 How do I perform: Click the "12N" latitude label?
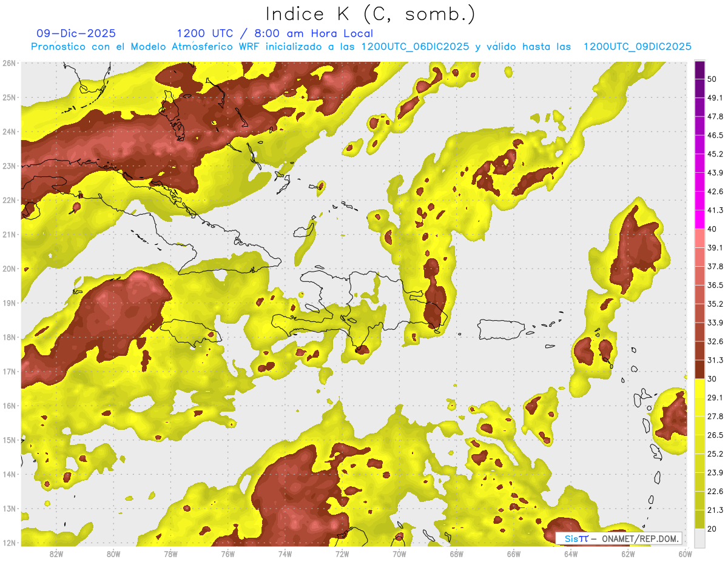click(x=9, y=543)
